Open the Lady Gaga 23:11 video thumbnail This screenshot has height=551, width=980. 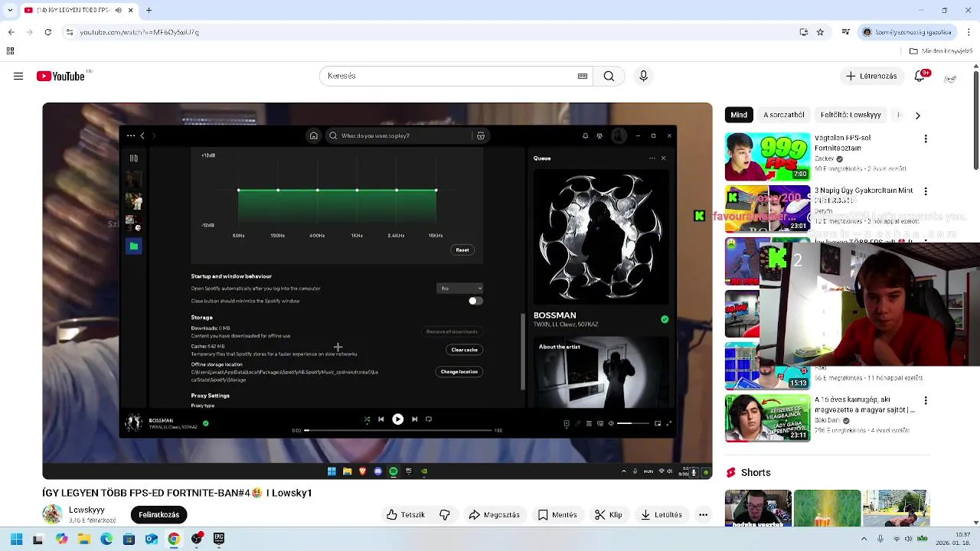coord(767,418)
